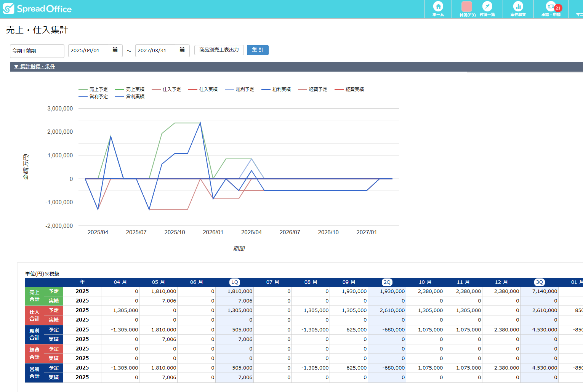583x392 pixels.
Task: Toggle 売上予定 series in chart legend
Action: pyautogui.click(x=98, y=90)
